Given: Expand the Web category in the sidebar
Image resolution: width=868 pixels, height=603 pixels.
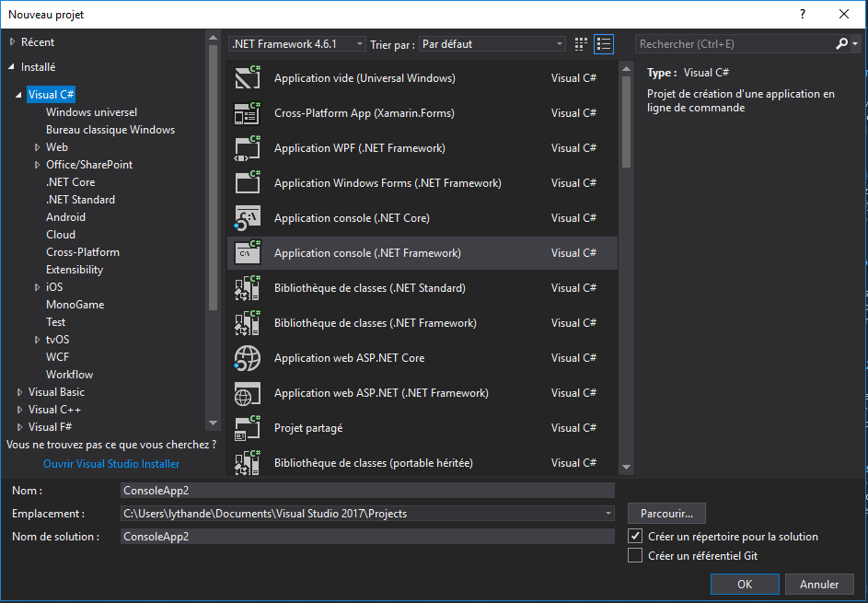Looking at the screenshot, I should [37, 146].
